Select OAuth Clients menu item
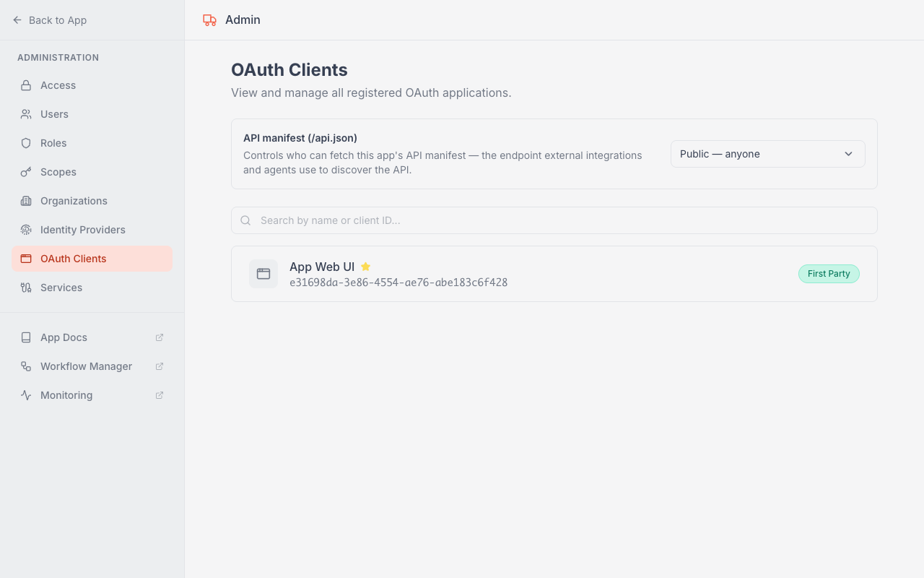The height and width of the screenshot is (578, 924). tap(92, 259)
